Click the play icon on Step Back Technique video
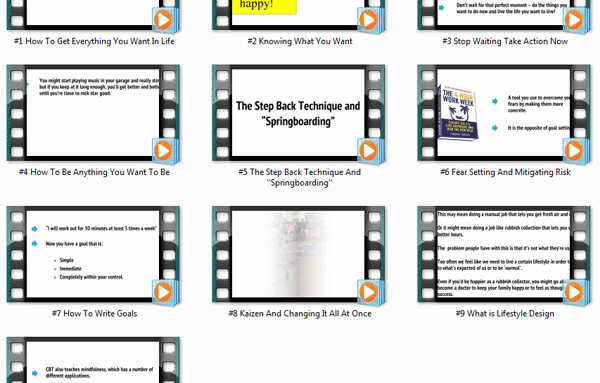The height and width of the screenshot is (383, 600). point(369,151)
